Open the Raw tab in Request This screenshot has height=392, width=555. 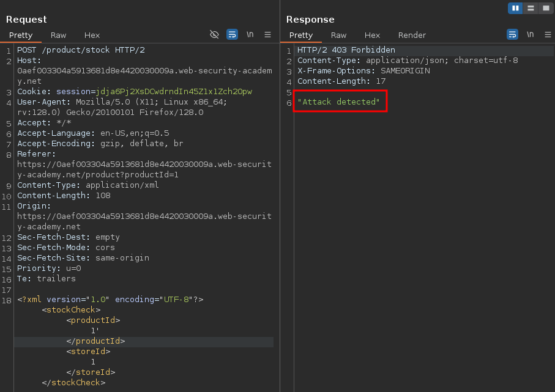[59, 35]
